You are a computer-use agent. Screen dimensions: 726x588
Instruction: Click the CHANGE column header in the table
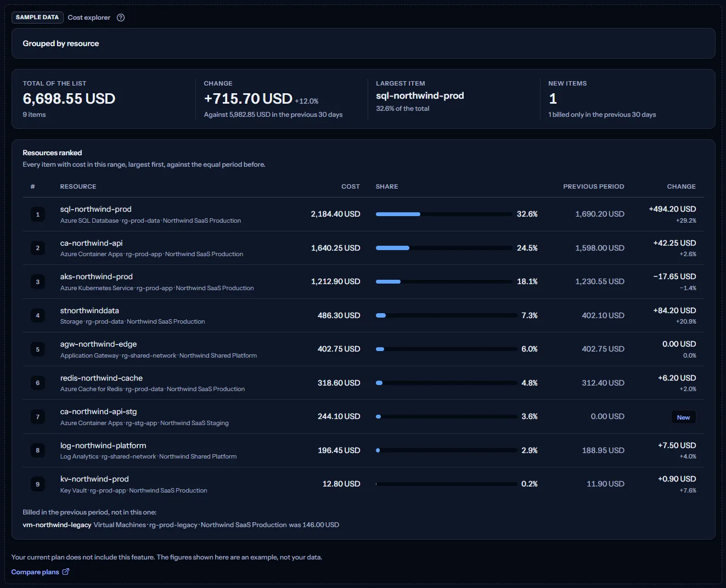(x=682, y=186)
